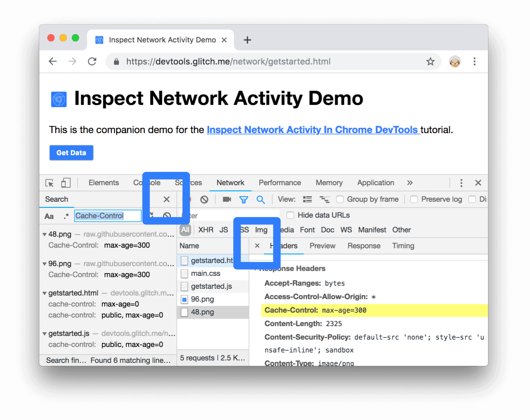Switch to the Preview tab
This screenshot has height=420, width=530.
322,246
